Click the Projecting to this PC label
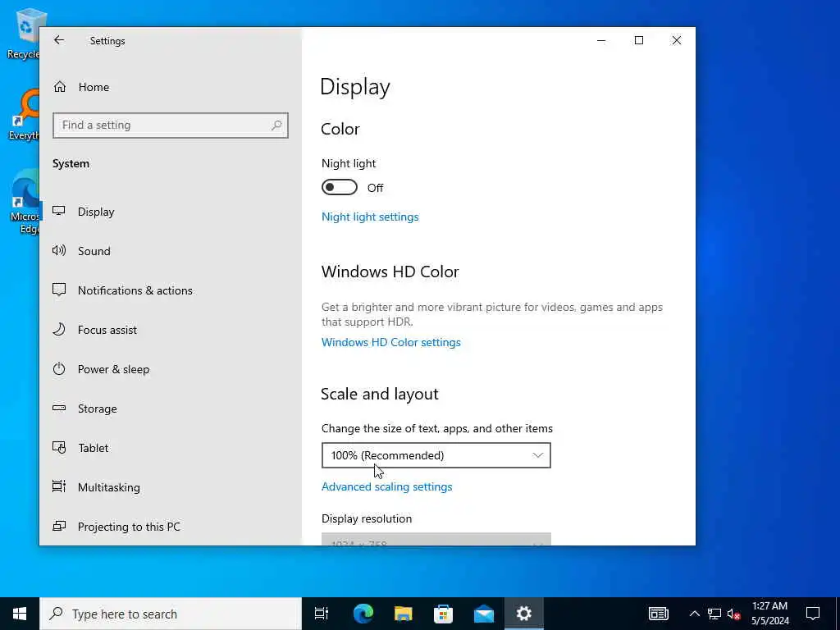 (x=129, y=527)
